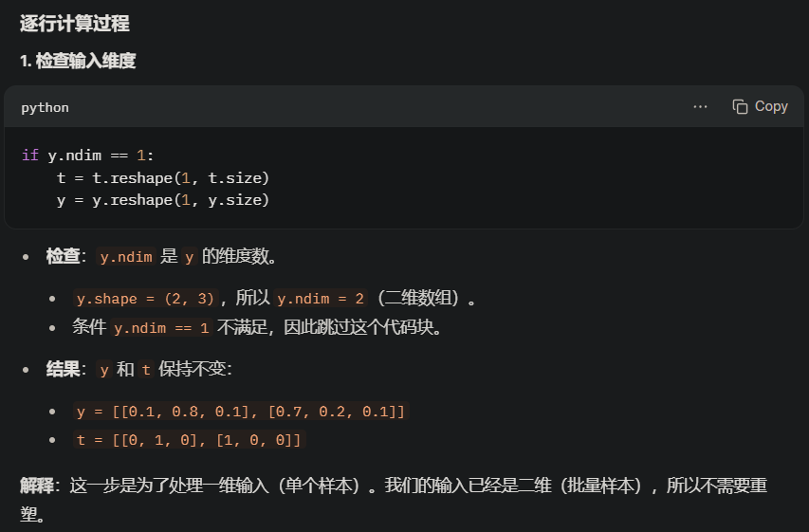Click the bold 结果 label
The height and width of the screenshot is (532, 809).
[x=63, y=369]
